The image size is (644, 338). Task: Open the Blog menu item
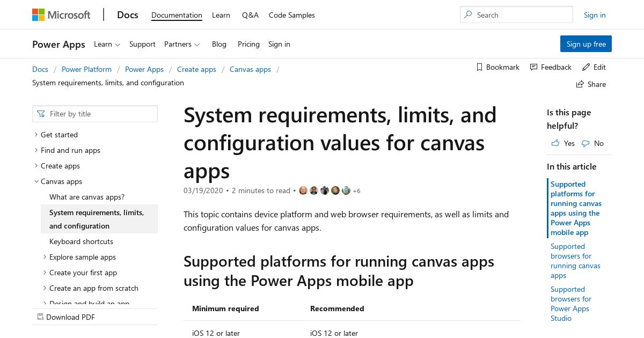219,44
